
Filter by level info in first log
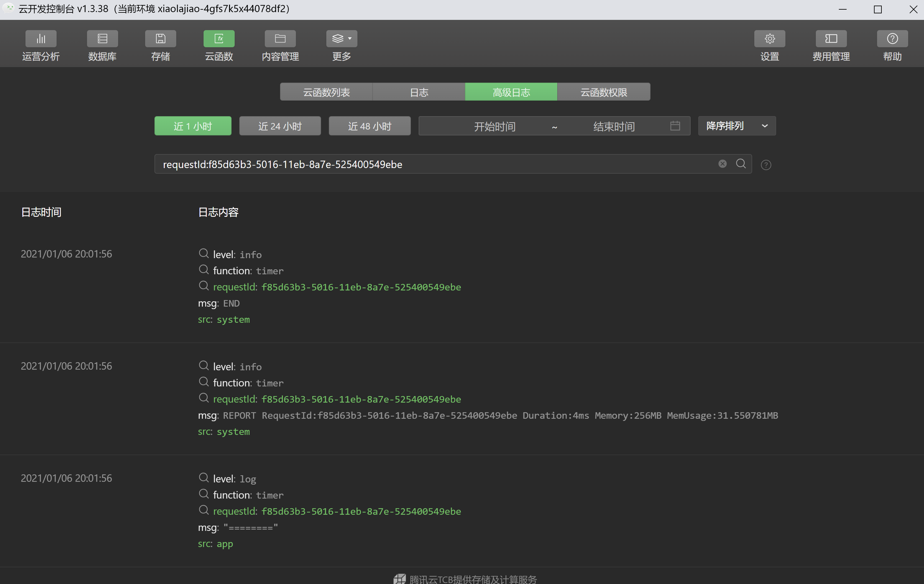tap(204, 253)
